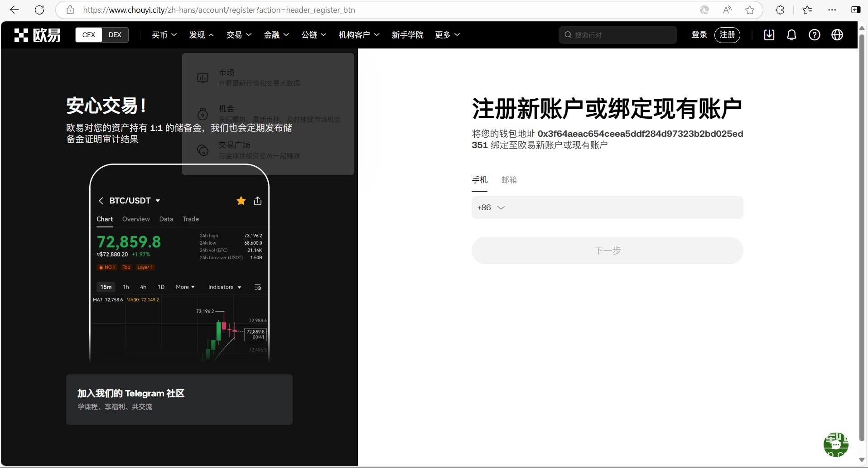The width and height of the screenshot is (868, 468).
Task: Switch to the DEX mode toggle
Action: click(x=115, y=35)
